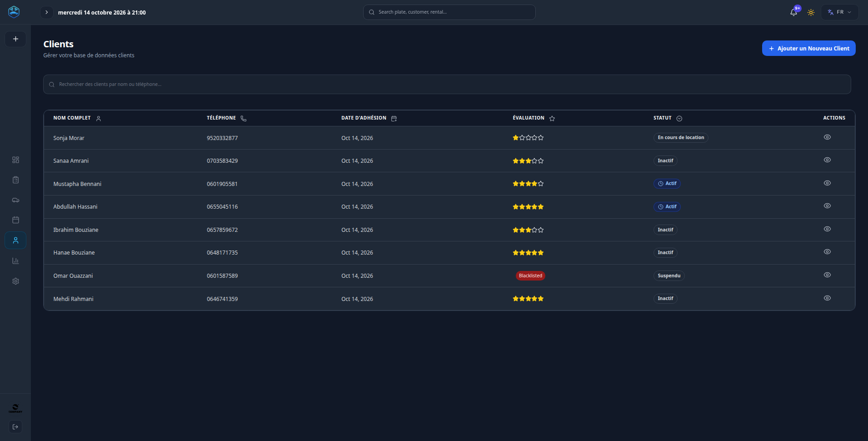Click the En cours de location status badge
Viewport: 868px width, 441px height.
pos(681,138)
